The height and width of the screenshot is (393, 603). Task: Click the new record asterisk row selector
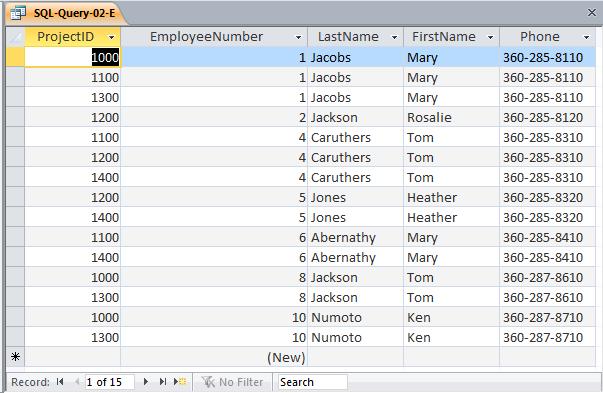(15, 357)
